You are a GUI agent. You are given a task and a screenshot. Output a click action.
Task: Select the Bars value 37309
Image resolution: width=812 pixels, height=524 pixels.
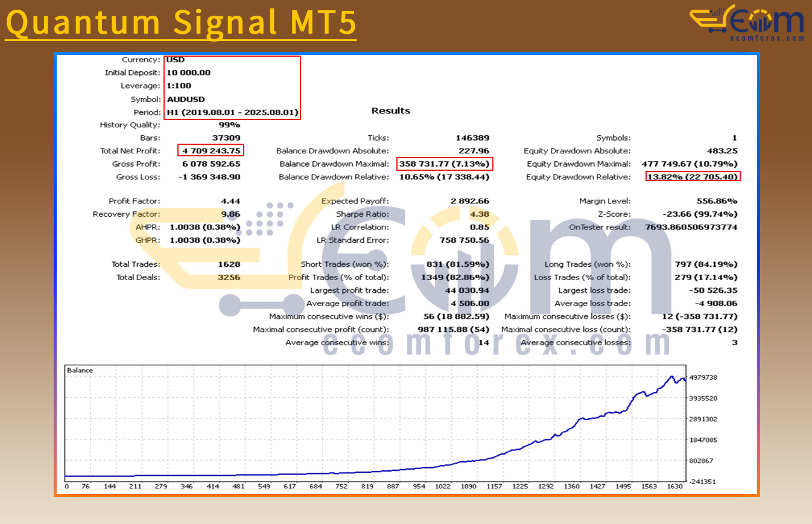(x=227, y=138)
